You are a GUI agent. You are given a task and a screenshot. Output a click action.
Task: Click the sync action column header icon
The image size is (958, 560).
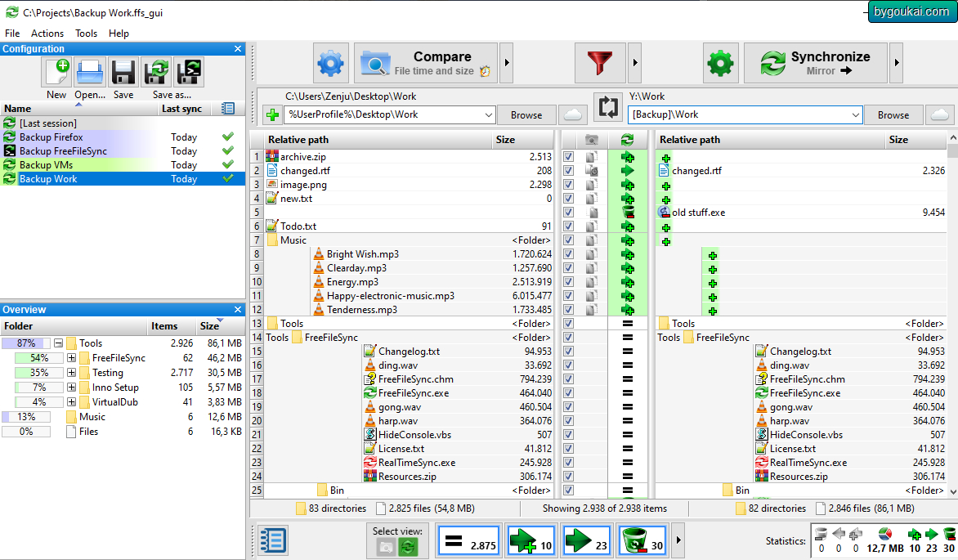[x=628, y=140]
